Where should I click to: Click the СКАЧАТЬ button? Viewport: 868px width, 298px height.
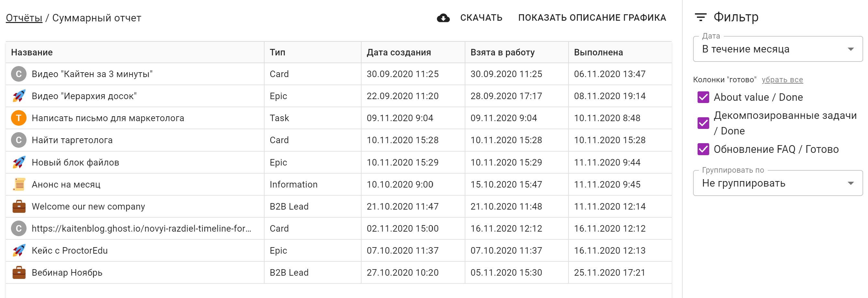[481, 18]
